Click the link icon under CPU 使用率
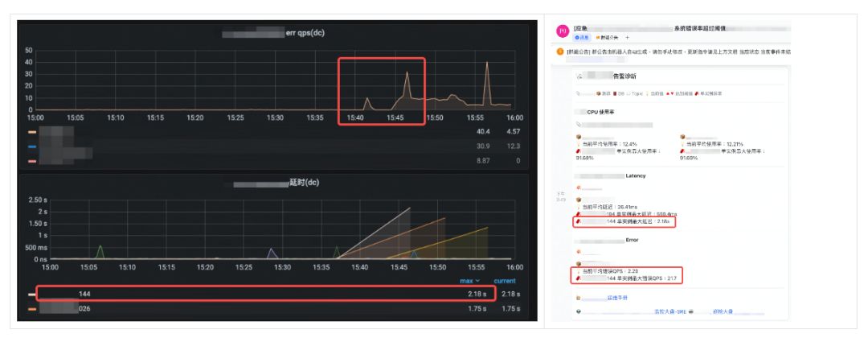The height and width of the screenshot is (342, 868). (x=579, y=125)
